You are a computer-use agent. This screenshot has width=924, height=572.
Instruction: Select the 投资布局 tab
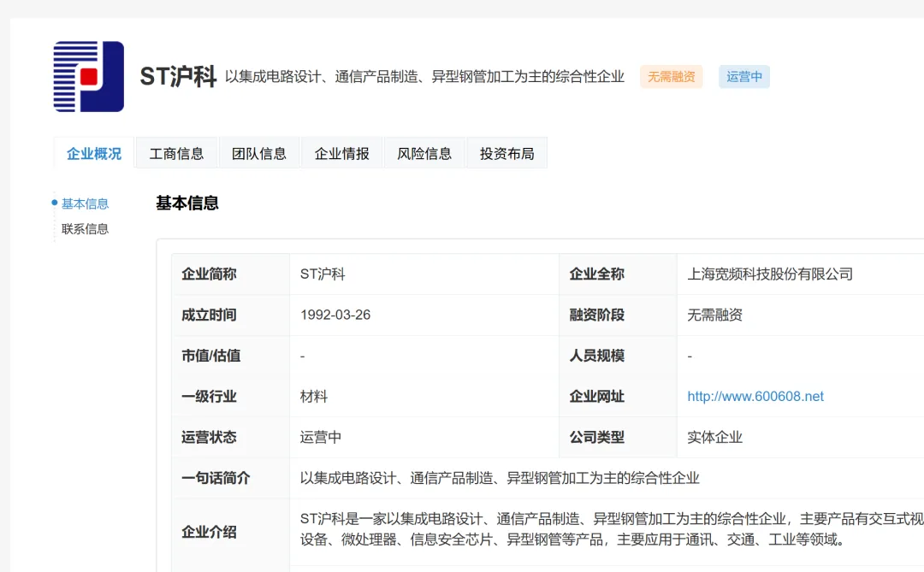point(506,153)
